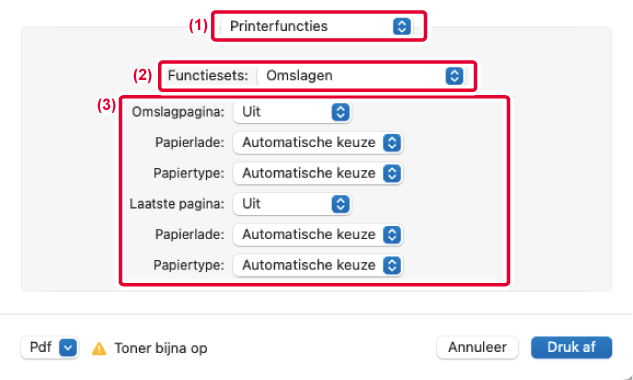Click the blue stepper arrows next to Omslagen
Viewport: 633px width, 380px height.
coord(454,76)
